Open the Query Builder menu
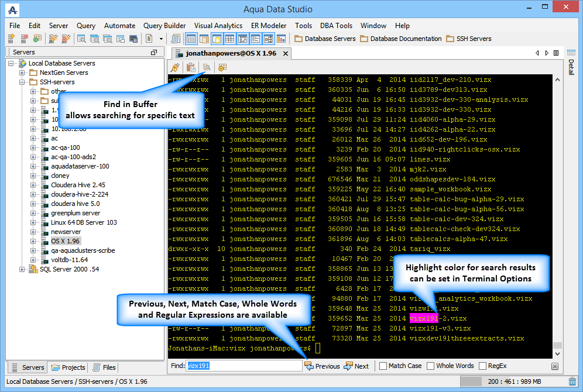Screen dimensions: 583x392 pos(164,26)
